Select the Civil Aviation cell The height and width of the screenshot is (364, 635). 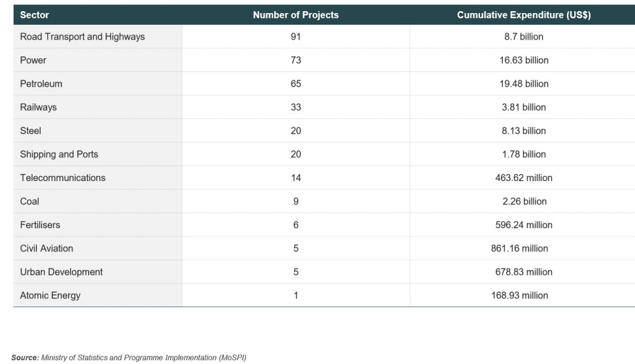(x=47, y=249)
